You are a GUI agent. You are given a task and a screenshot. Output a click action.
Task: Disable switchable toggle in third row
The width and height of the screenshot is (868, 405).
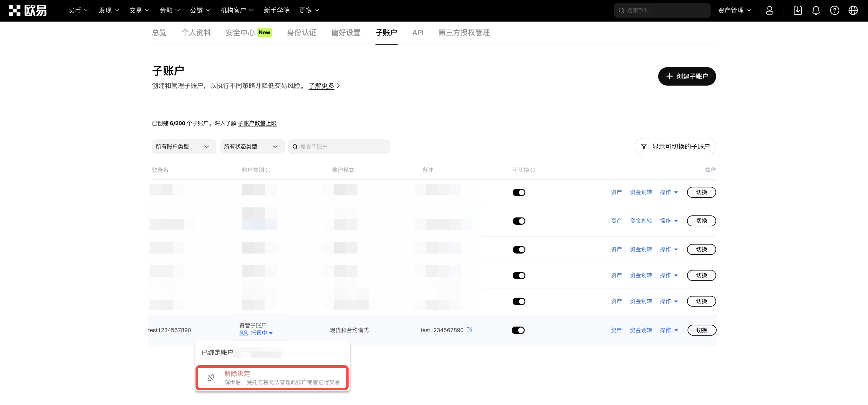(519, 250)
